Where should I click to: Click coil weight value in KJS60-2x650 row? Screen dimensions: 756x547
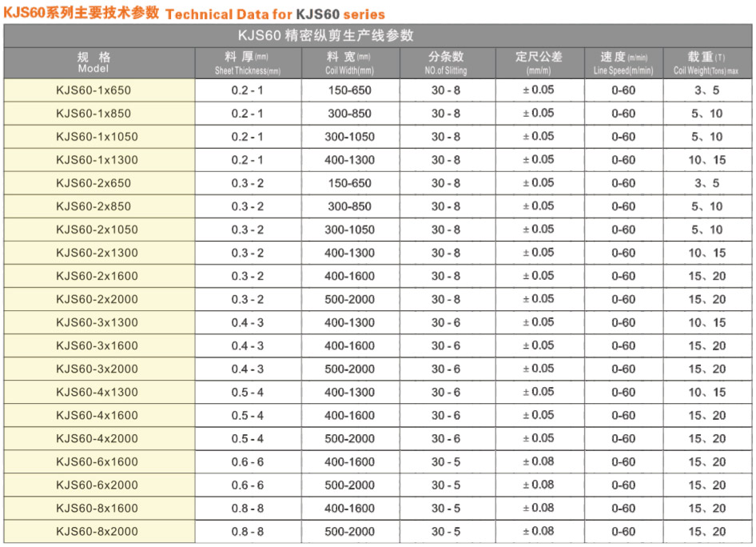[706, 183]
